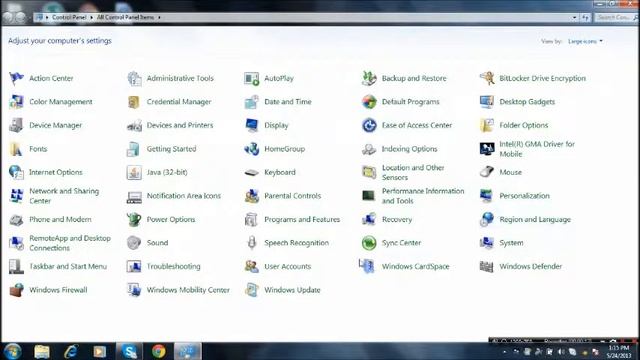640x360 pixels.
Task: Click Region and Language link
Action: 535,220
